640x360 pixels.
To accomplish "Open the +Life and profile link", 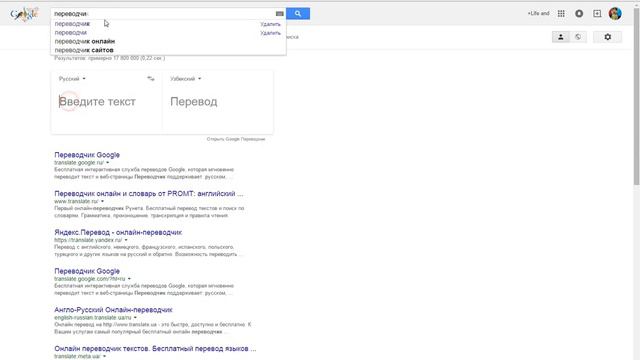I will [538, 13].
